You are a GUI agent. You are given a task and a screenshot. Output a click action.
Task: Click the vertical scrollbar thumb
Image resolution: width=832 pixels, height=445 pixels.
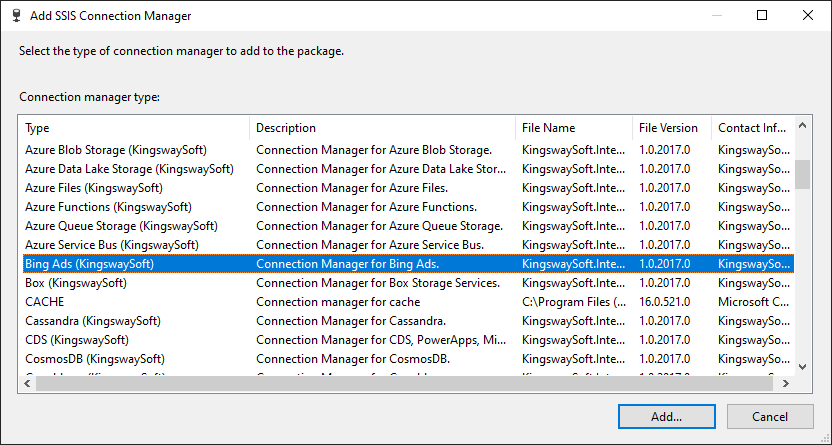(802, 174)
